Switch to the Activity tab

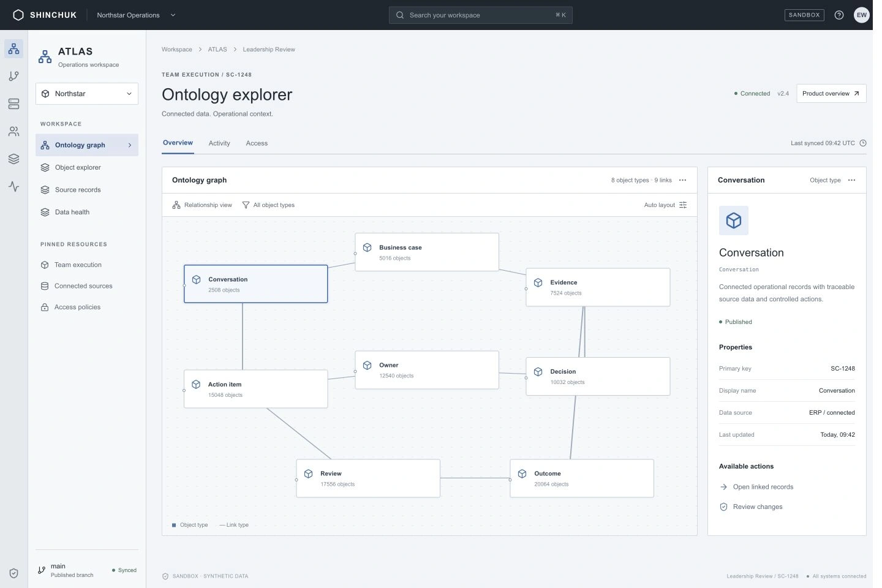219,143
